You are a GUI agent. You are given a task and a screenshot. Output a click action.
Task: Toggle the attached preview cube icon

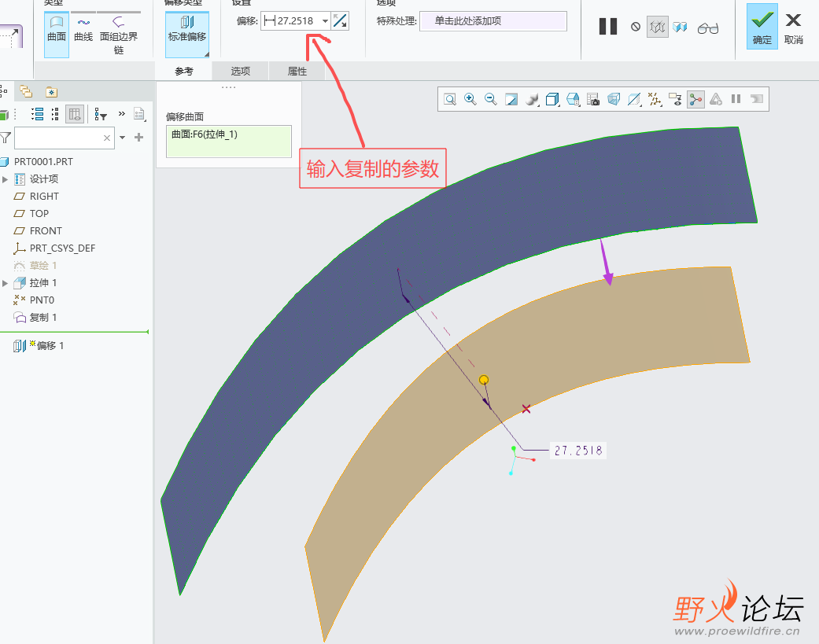coord(680,27)
